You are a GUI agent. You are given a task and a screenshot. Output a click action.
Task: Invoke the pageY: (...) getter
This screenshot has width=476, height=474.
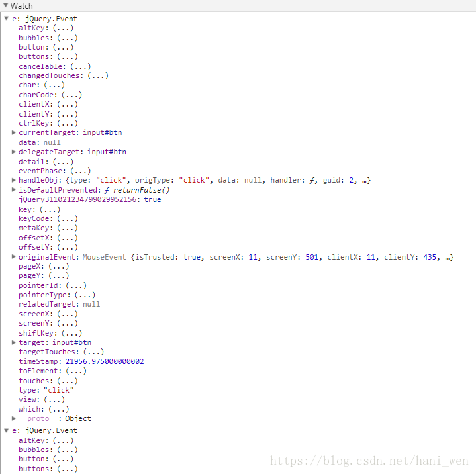(59, 275)
